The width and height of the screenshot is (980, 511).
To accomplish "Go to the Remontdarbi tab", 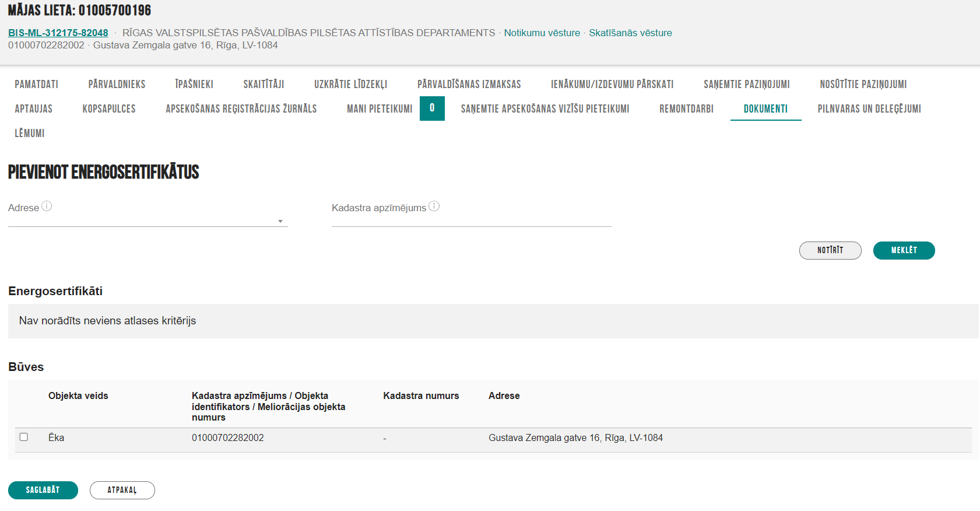I will pos(687,108).
